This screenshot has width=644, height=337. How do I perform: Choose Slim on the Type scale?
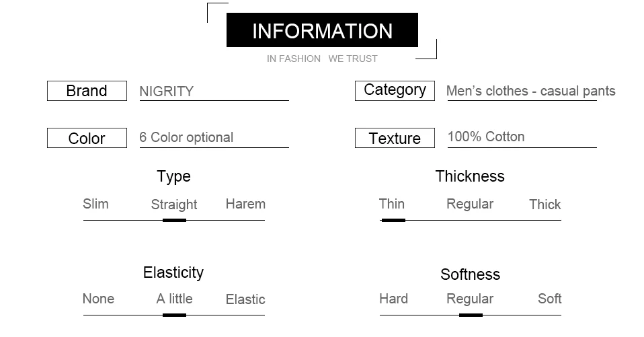pos(95,204)
